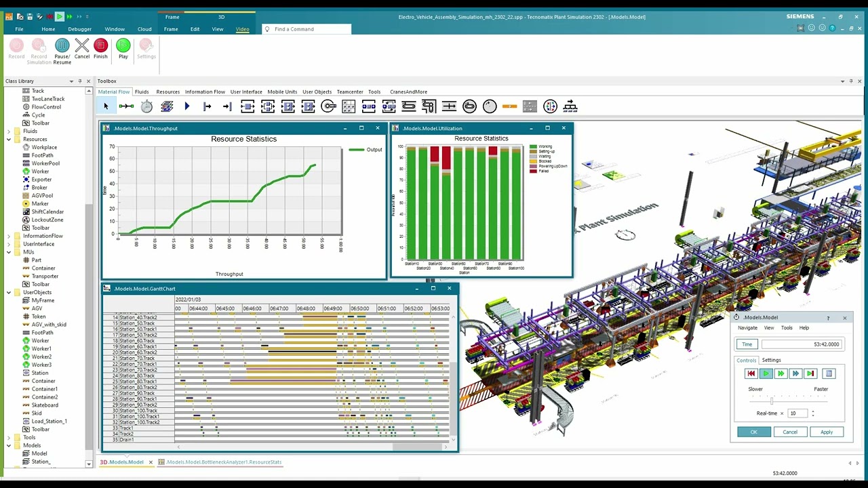
Task: Select the hierarchy Cycle icon at toolbox end
Action: pos(570,106)
